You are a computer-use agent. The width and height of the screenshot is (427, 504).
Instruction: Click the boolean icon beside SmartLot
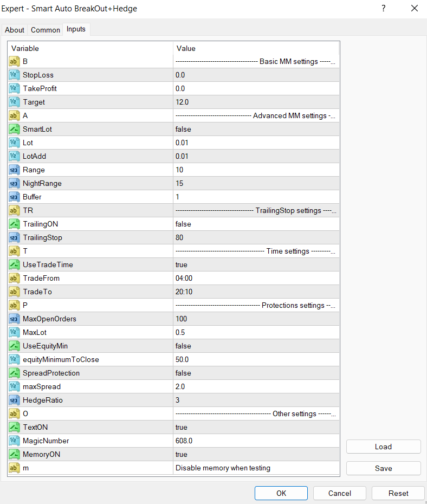click(14, 129)
